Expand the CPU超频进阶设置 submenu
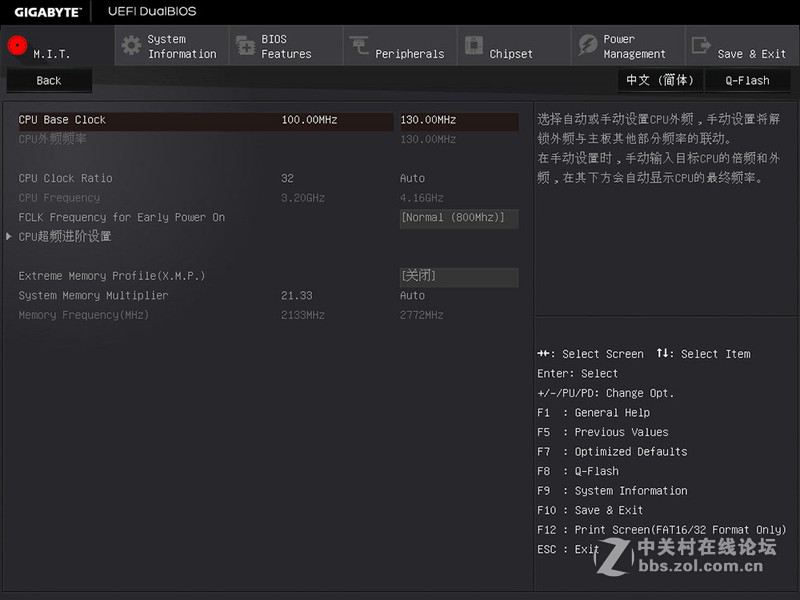 click(65, 237)
